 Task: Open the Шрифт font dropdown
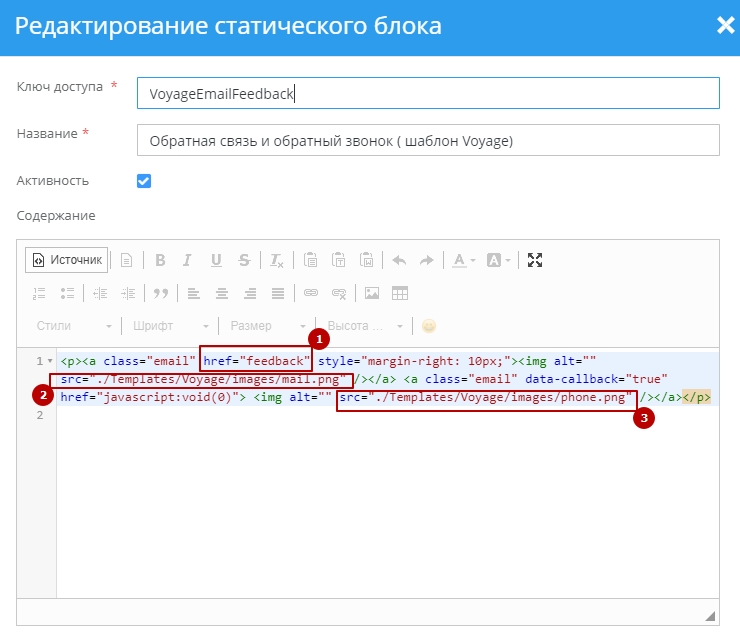click(169, 326)
